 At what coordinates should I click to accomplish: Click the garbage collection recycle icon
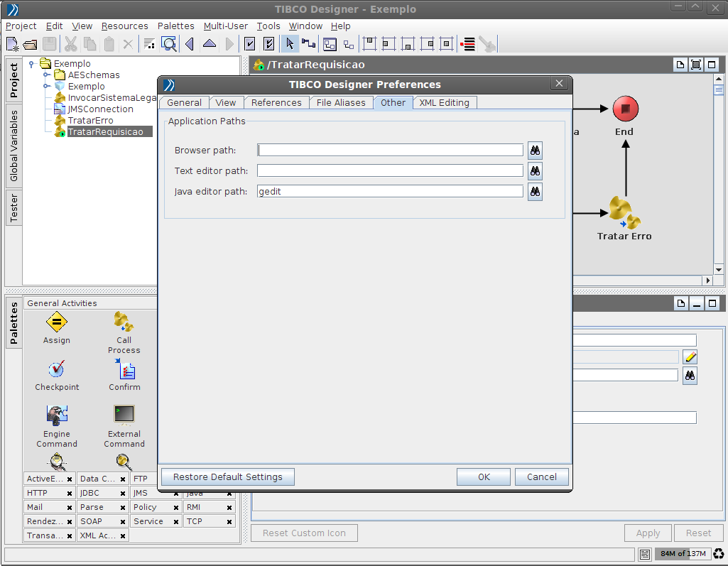[718, 554]
